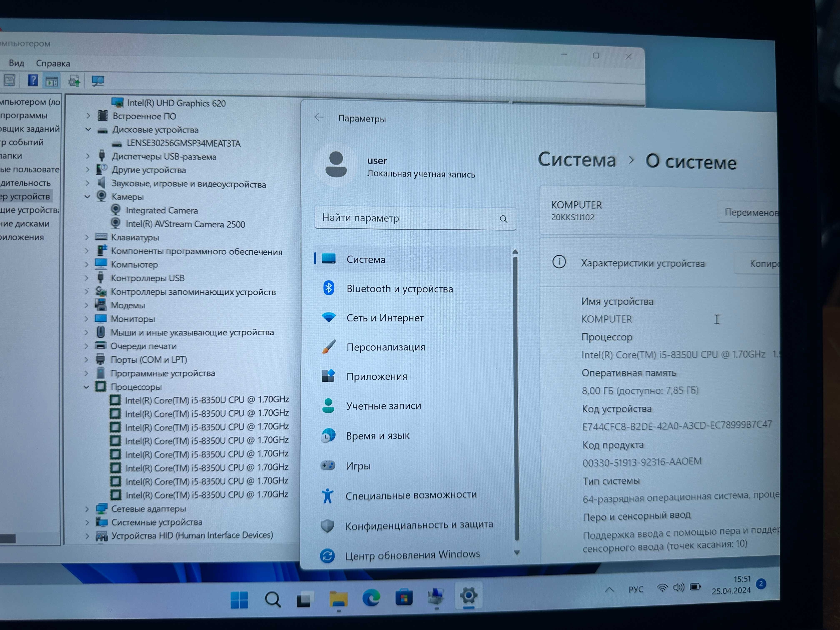Open Microsoft Store from taskbar
840x630 pixels.
click(404, 597)
